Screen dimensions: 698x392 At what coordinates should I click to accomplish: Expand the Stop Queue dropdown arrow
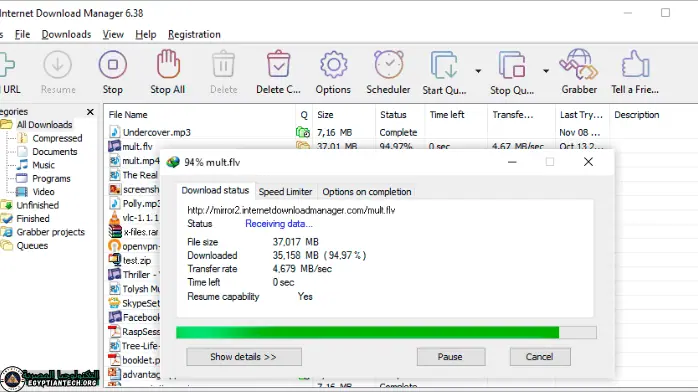[x=546, y=71]
